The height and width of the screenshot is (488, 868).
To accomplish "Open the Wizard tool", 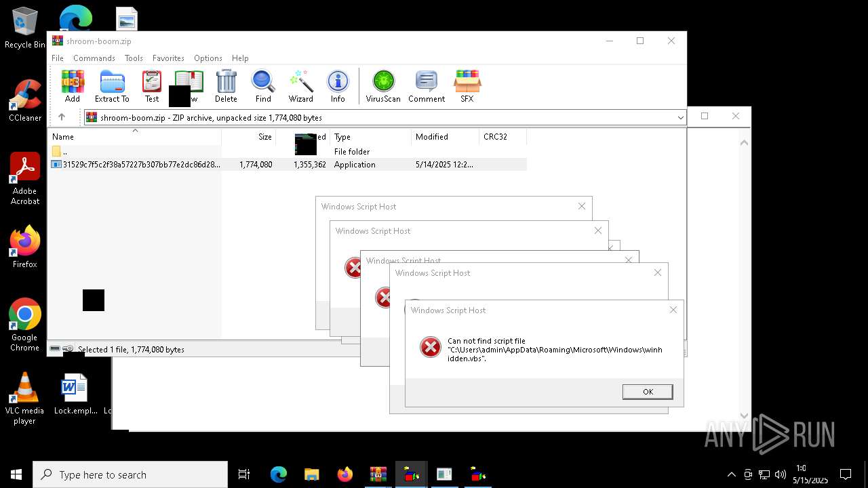I will (300, 86).
